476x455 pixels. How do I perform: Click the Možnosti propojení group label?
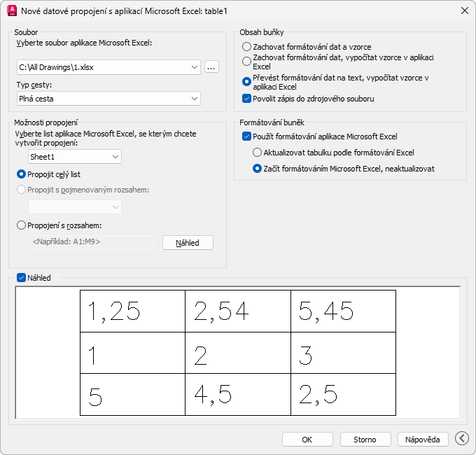[46, 122]
